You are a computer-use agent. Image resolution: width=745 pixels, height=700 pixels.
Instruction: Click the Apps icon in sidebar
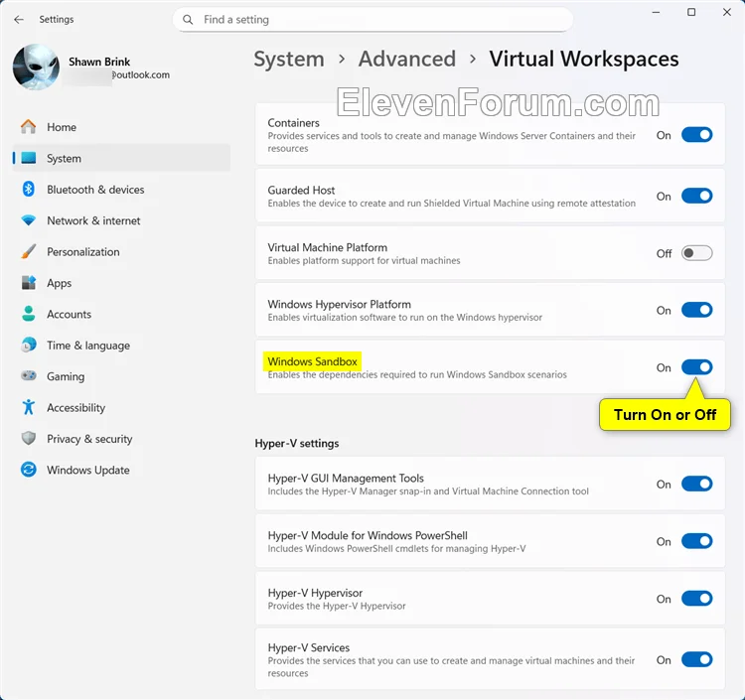coord(29,283)
